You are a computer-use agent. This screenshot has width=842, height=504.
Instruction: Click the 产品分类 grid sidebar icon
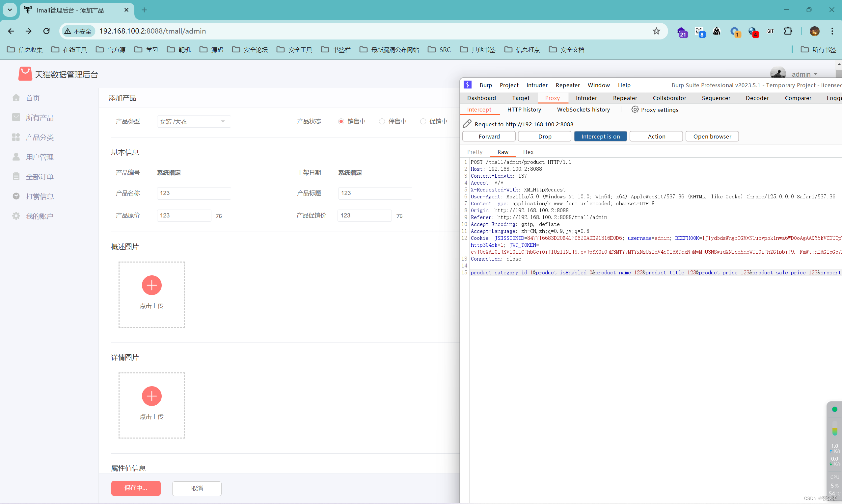point(16,137)
